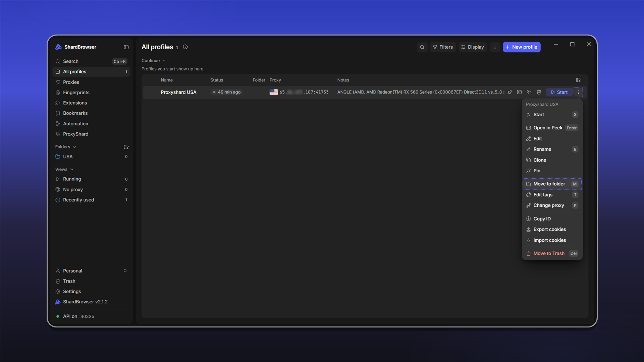644x362 pixels.
Task: Pin the Proxyshard USA profile row
Action: click(509, 92)
